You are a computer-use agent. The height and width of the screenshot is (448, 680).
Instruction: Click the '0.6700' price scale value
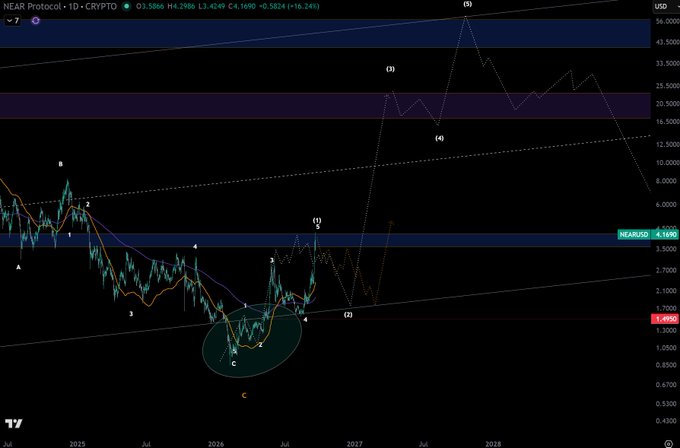tap(668, 385)
